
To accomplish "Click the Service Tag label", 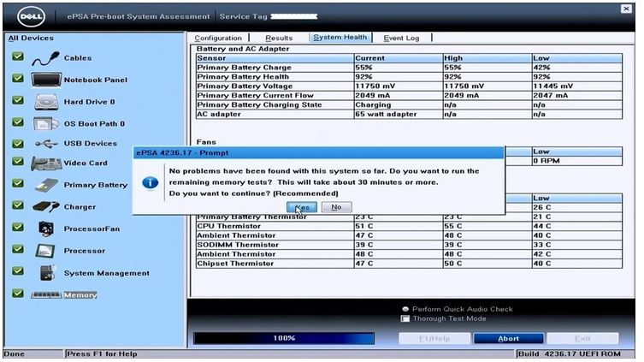I will (243, 16).
